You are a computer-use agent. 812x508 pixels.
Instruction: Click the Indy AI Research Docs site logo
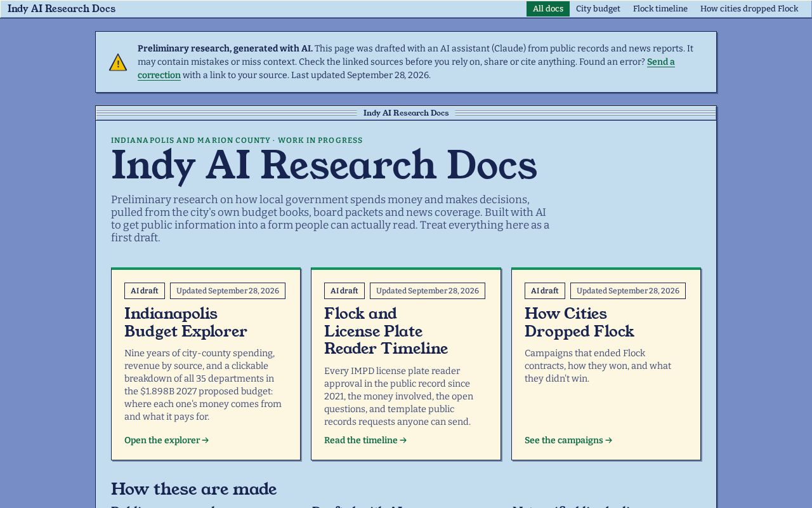62,9
